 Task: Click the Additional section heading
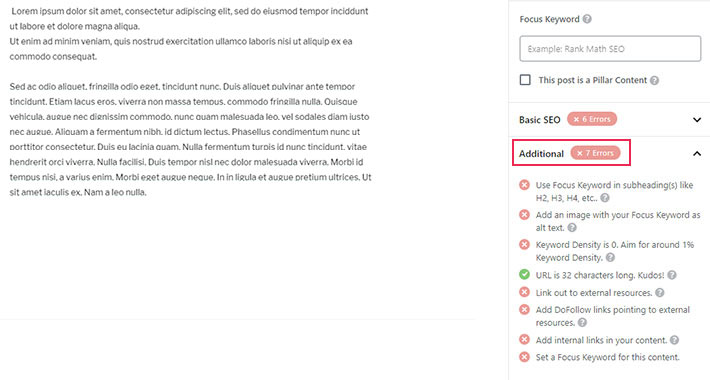click(x=541, y=154)
